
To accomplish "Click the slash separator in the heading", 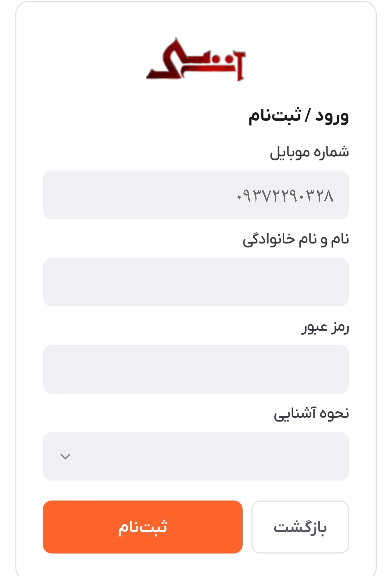I will click(x=308, y=115).
